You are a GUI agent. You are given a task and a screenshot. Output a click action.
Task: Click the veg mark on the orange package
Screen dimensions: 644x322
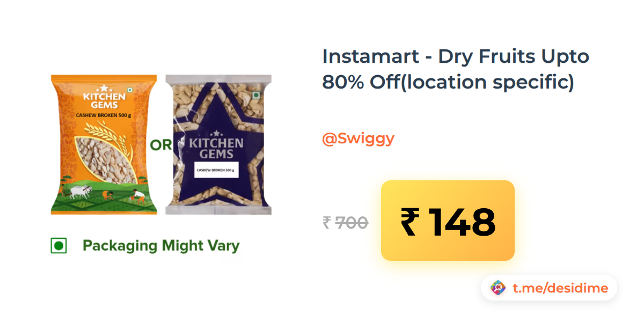(x=129, y=89)
